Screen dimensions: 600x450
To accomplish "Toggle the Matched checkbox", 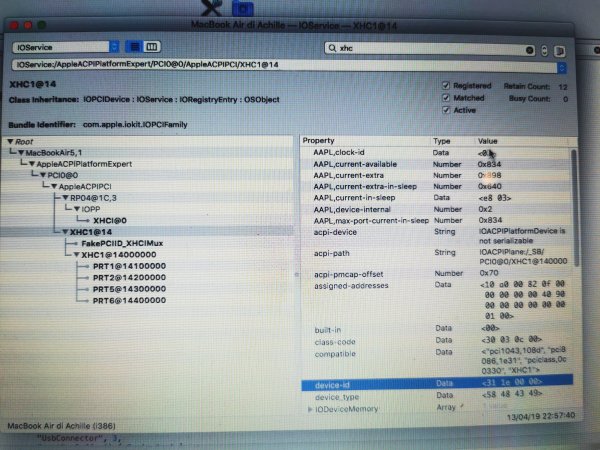I will [445, 98].
